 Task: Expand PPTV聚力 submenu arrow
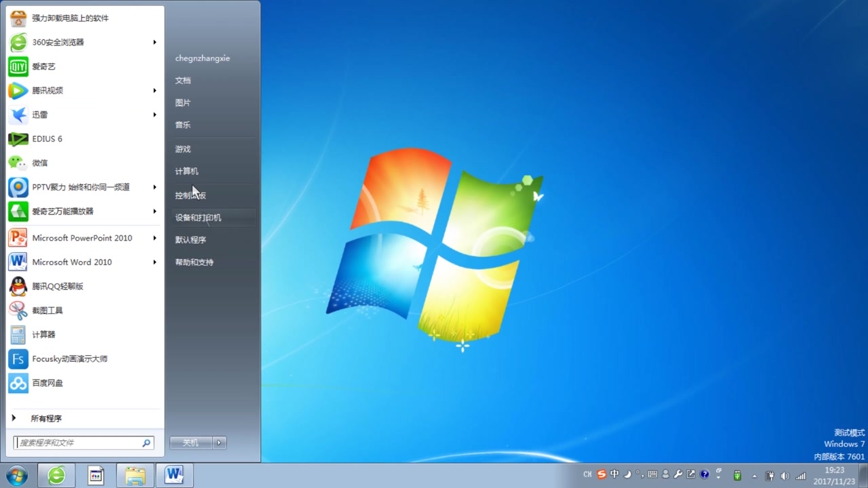point(155,187)
